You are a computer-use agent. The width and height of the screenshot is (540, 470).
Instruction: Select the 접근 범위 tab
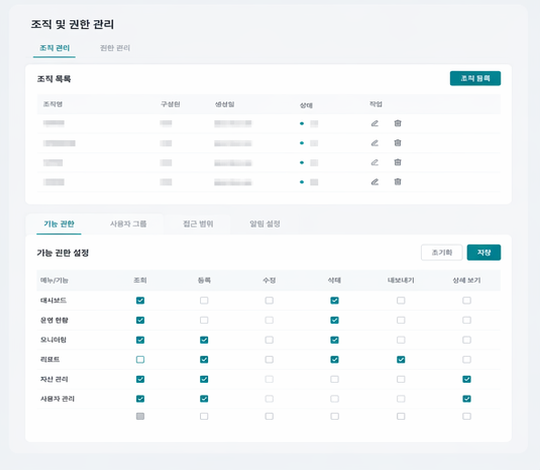[198, 224]
